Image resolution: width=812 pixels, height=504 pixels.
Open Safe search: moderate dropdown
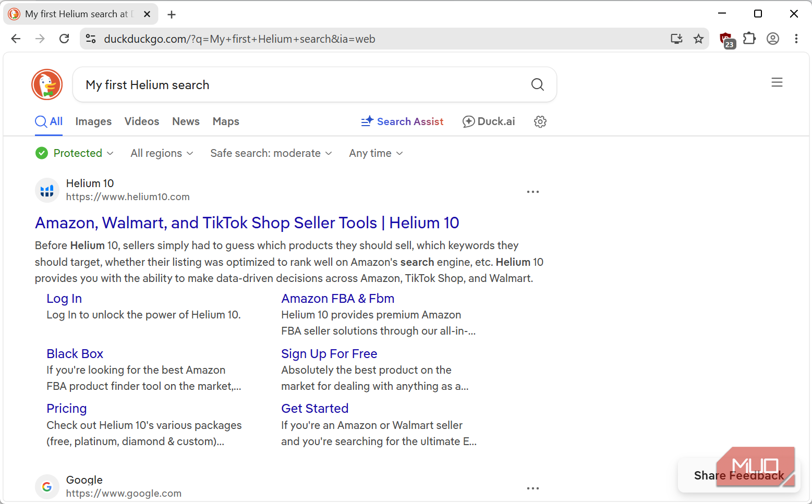[x=271, y=153]
